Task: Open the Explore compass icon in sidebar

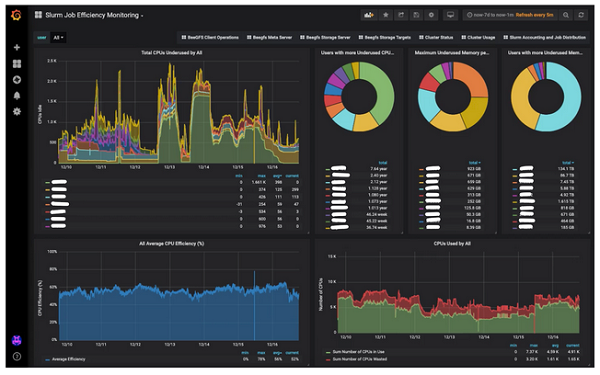Action: 17,80
